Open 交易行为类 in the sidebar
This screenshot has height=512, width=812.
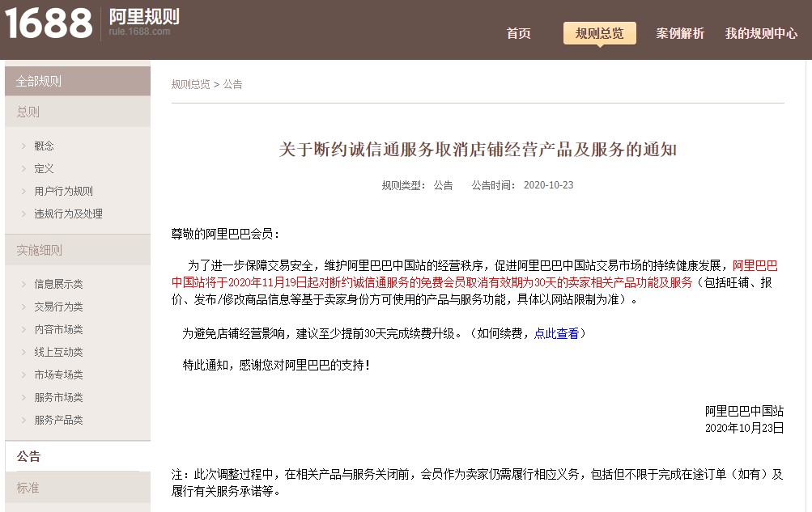(58, 307)
